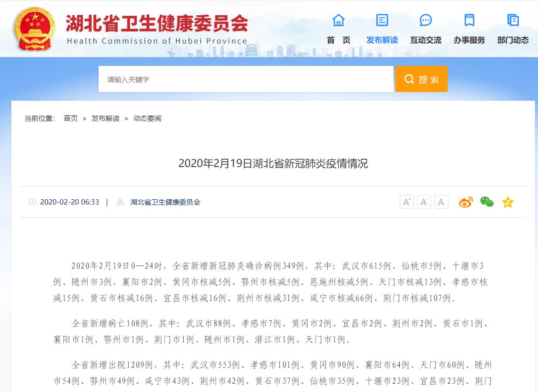538x392 pixels.
Task: Click the keyword search input field
Action: [x=246, y=79]
